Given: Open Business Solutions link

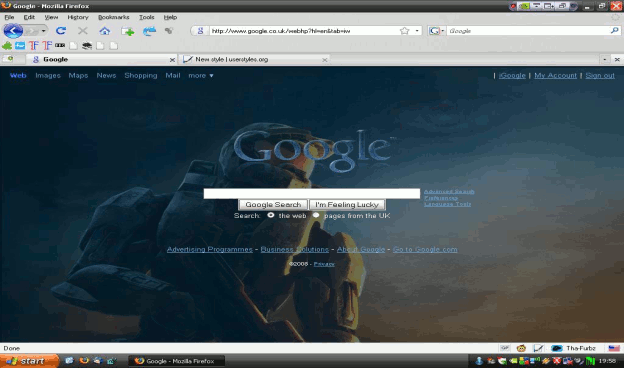Looking at the screenshot, I should click(x=294, y=249).
